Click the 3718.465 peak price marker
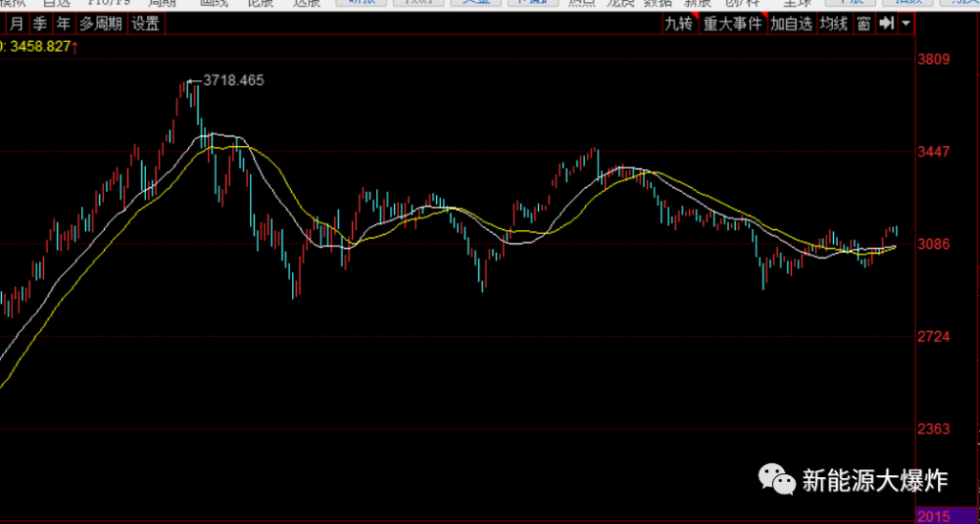Image resolution: width=980 pixels, height=524 pixels. click(x=234, y=80)
